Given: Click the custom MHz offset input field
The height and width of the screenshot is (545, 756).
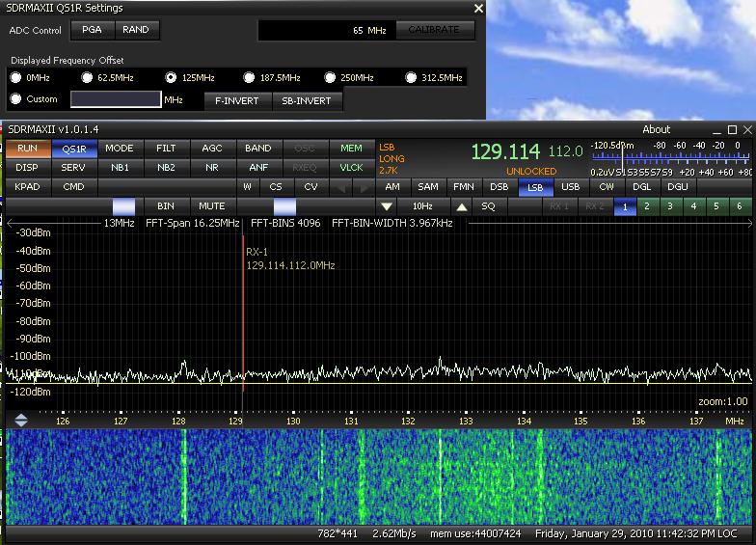Looking at the screenshot, I should pyautogui.click(x=116, y=99).
